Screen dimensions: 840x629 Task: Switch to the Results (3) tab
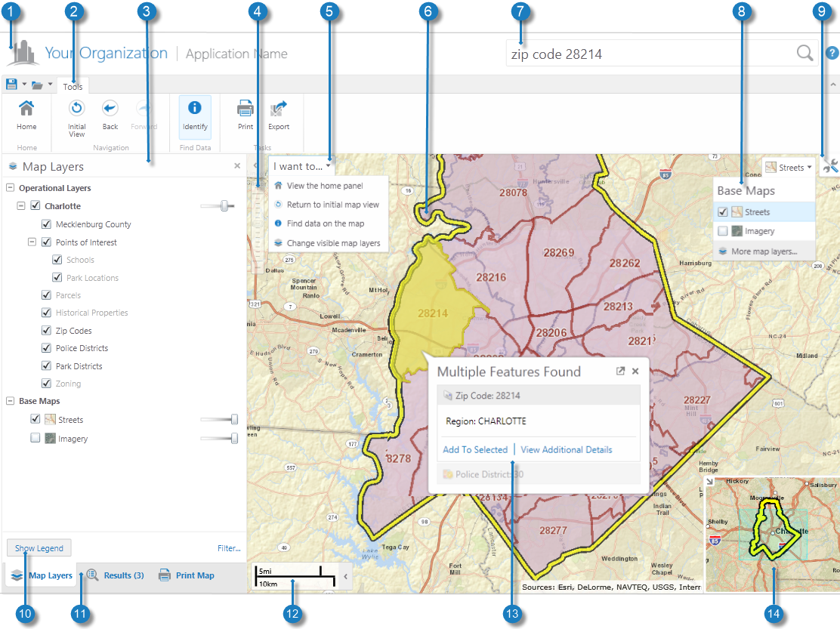pyautogui.click(x=115, y=575)
